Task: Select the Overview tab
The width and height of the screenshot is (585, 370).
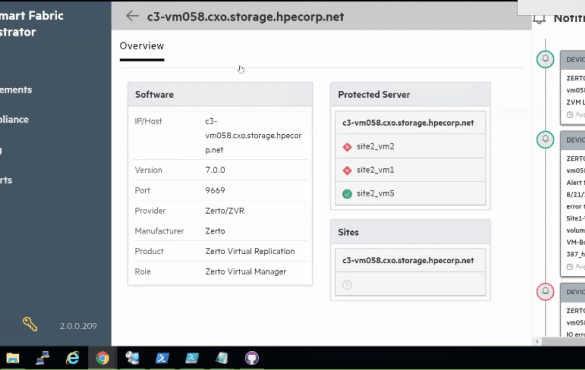Action: tap(142, 46)
